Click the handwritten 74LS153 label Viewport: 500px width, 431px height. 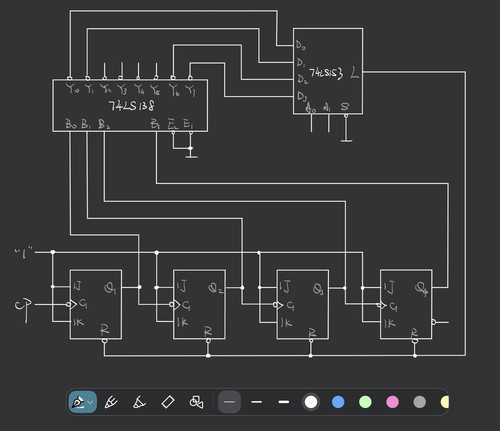click(x=326, y=73)
